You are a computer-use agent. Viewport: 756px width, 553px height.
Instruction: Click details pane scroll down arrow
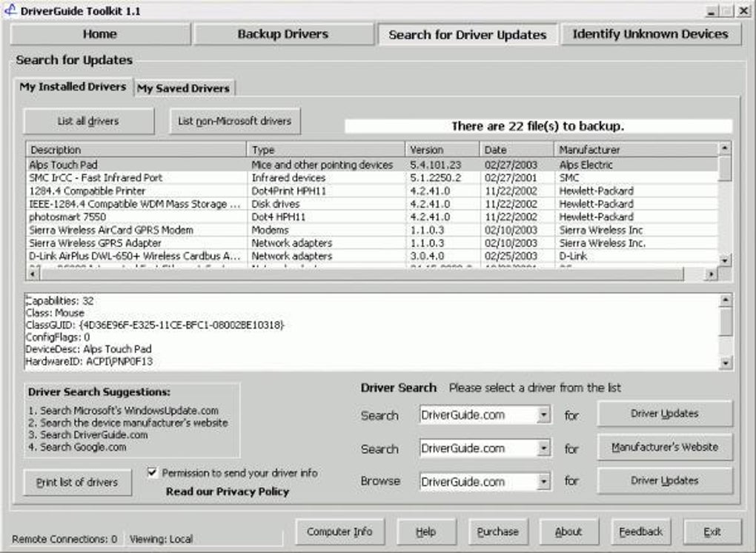pos(726,362)
